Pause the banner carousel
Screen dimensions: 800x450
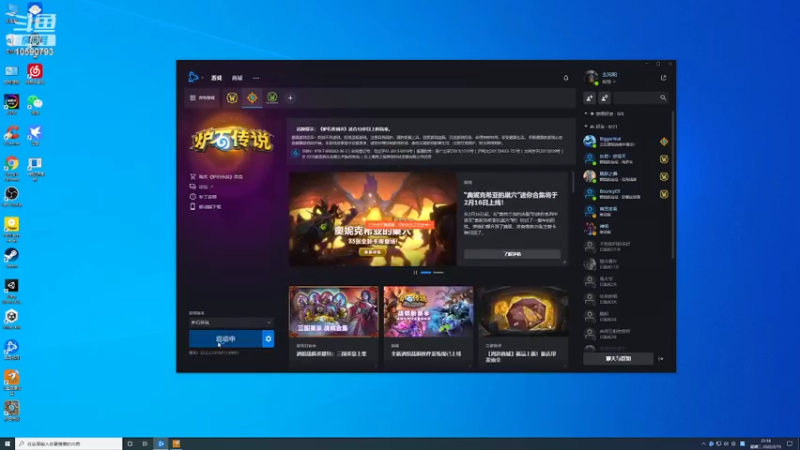tap(415, 272)
